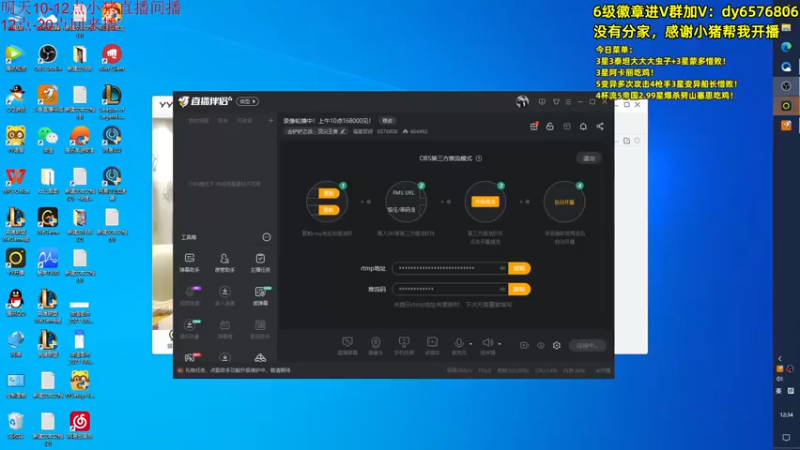The height and width of the screenshot is (450, 800).
Task: Reveal the stream key with eye icon
Action: (x=502, y=289)
